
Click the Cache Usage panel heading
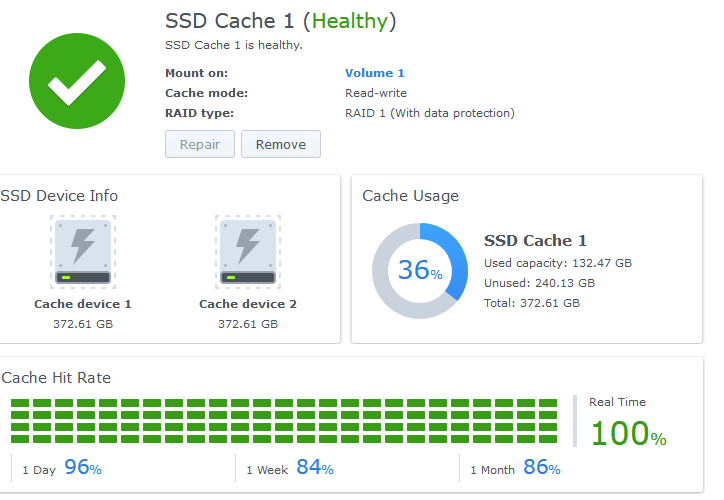pos(410,196)
